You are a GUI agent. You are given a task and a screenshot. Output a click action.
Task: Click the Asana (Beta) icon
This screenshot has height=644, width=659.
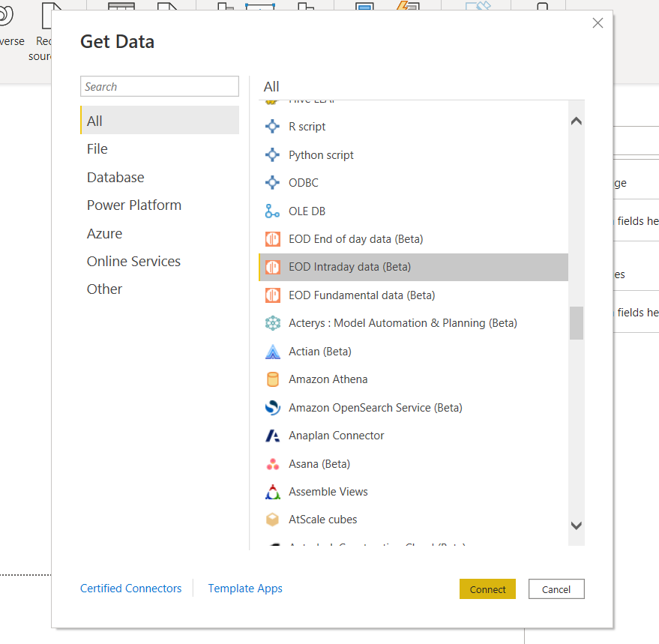pyautogui.click(x=272, y=463)
